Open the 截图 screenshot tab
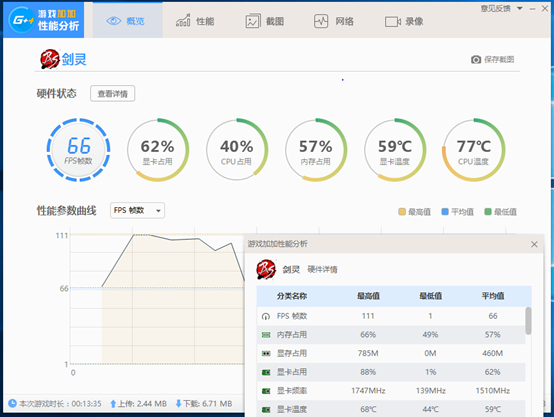 pos(265,21)
